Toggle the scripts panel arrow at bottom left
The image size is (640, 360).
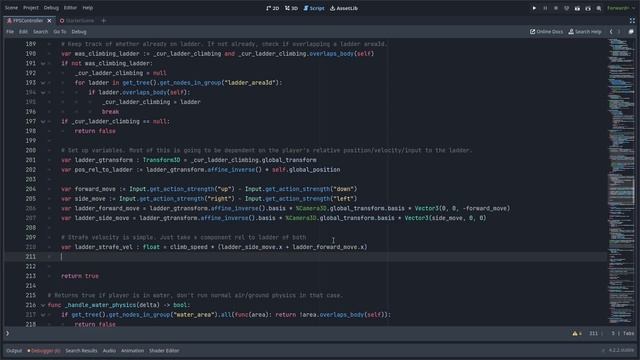coord(7,333)
